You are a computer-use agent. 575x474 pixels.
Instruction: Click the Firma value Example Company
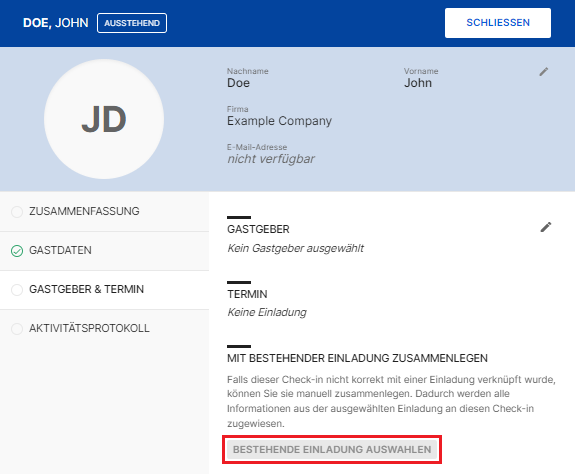[x=279, y=121]
